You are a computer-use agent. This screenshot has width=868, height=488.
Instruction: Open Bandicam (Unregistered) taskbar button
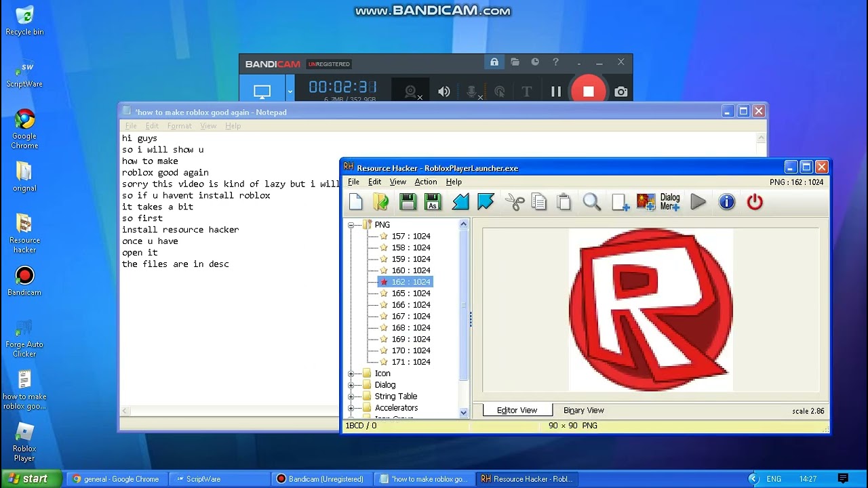coord(323,479)
